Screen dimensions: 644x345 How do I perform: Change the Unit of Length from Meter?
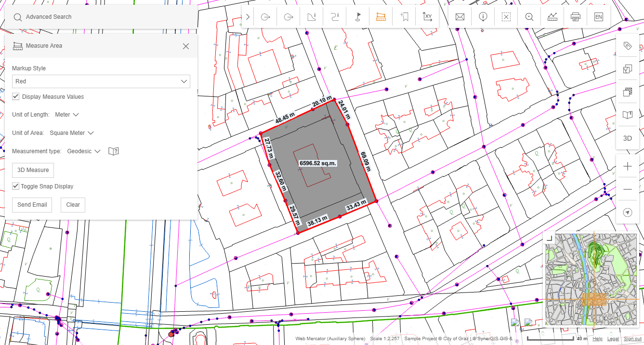[x=67, y=114]
